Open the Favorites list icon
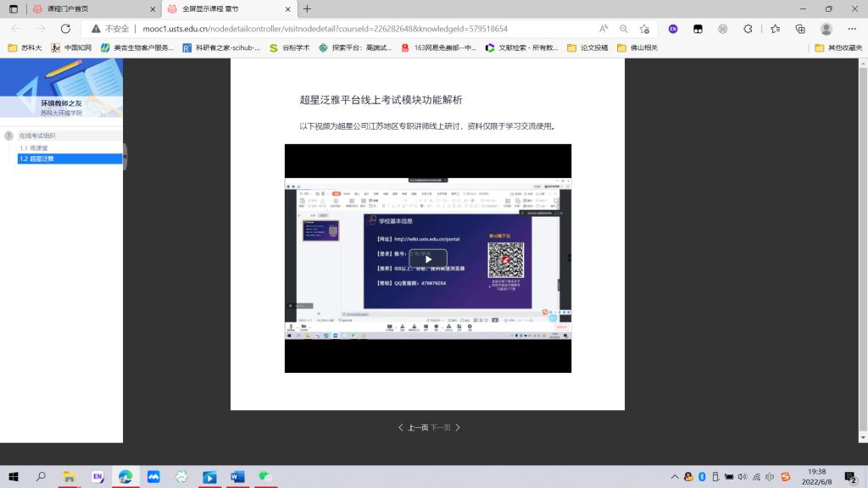868x488 pixels. (x=775, y=29)
